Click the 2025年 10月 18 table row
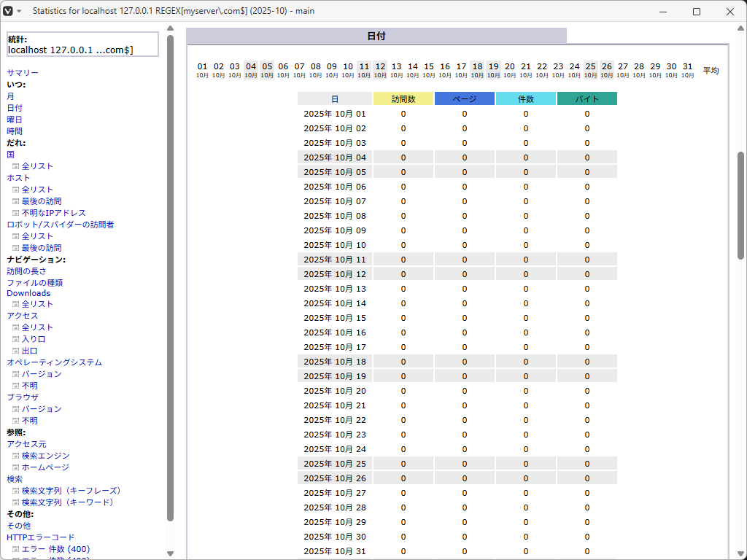Screen dimensions: 747x560 tap(335, 362)
